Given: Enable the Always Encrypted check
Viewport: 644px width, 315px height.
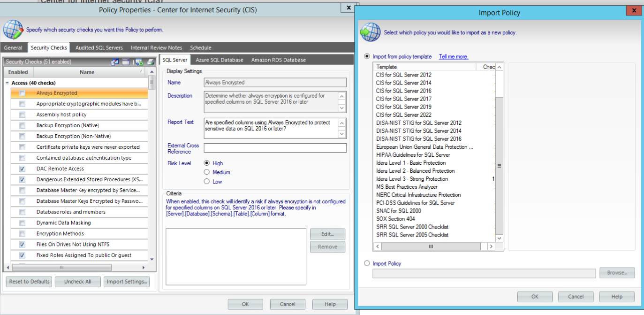Looking at the screenshot, I should (x=22, y=93).
